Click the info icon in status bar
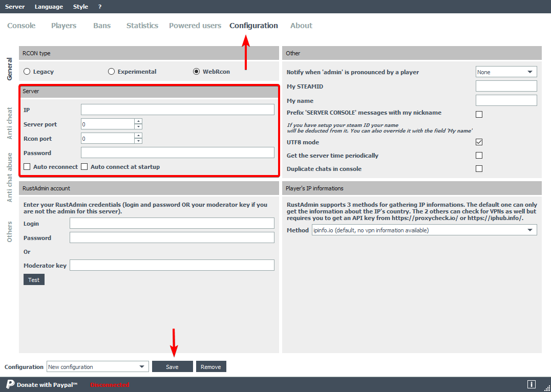The height and width of the screenshot is (392, 551). coord(532,384)
